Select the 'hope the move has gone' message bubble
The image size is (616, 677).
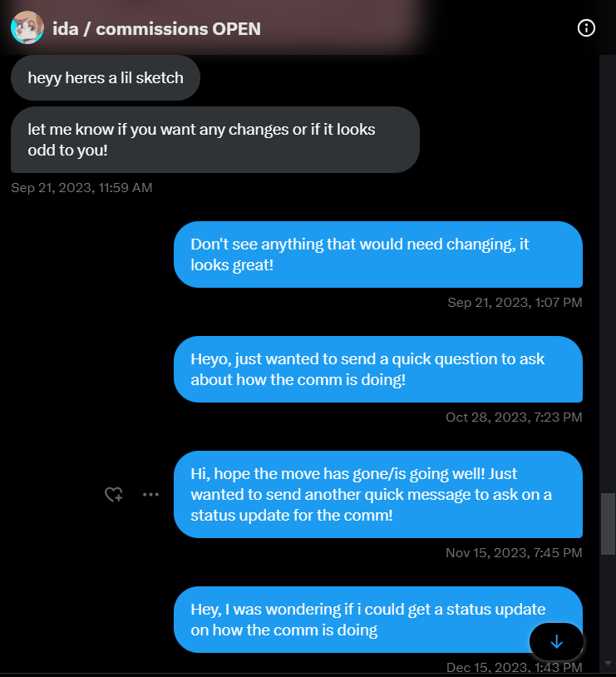[377, 494]
